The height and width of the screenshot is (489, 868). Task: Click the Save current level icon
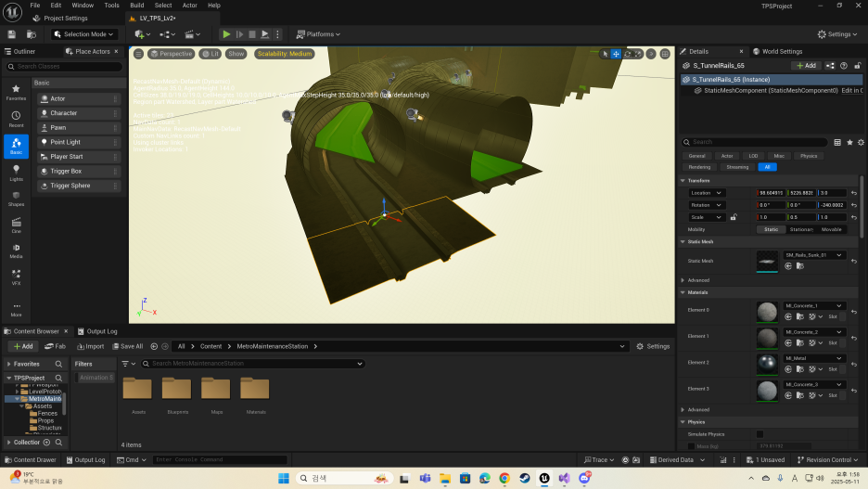click(x=12, y=34)
